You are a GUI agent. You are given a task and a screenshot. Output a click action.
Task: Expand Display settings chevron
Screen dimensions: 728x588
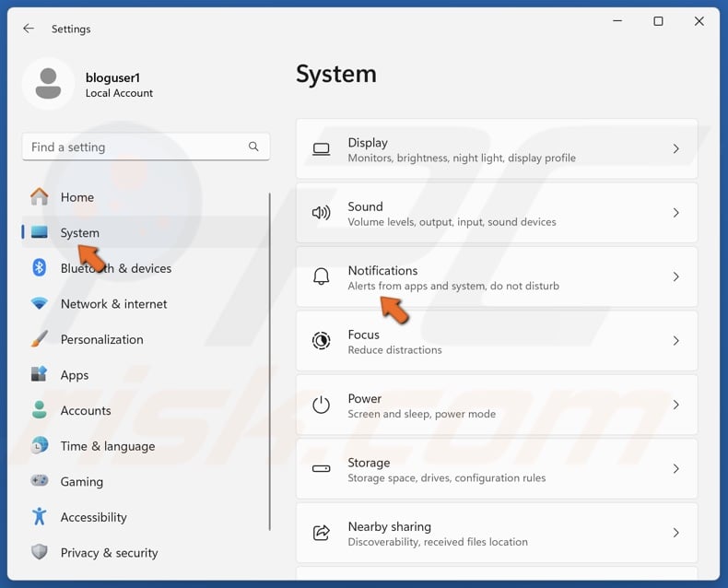click(676, 148)
